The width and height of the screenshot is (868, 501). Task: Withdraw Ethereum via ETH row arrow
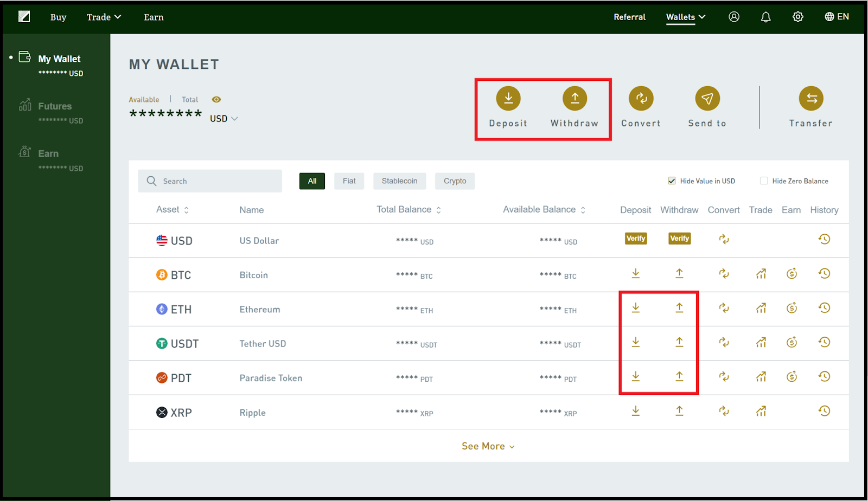click(x=679, y=308)
